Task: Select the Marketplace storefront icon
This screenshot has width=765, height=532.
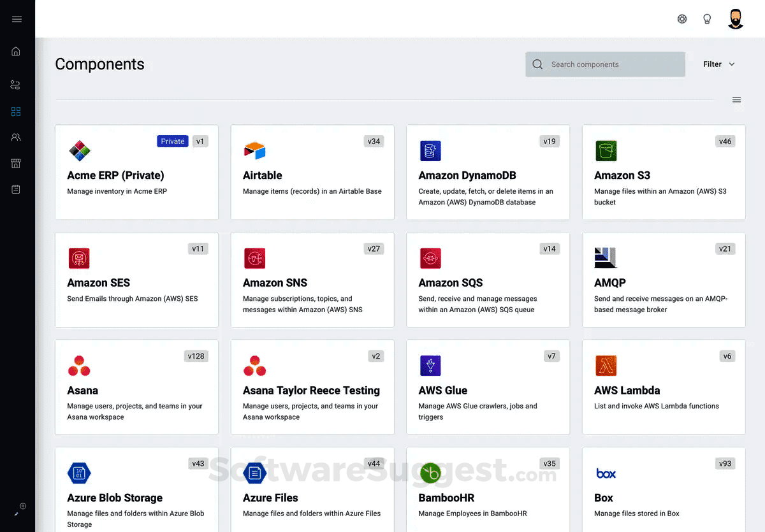Action: [17, 163]
